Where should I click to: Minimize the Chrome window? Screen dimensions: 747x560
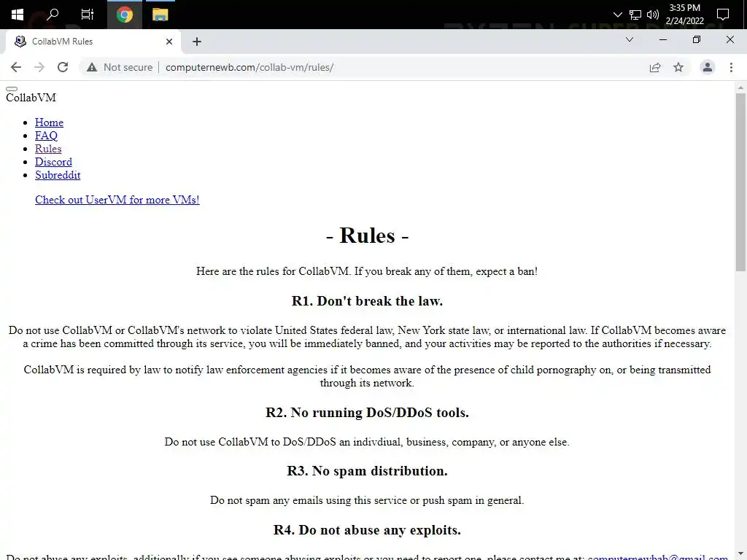click(x=662, y=39)
